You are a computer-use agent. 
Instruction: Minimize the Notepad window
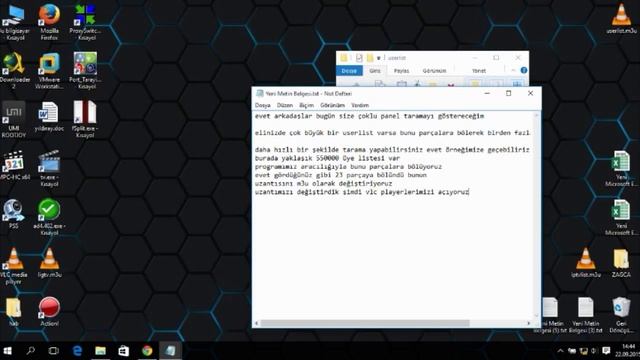coord(487,93)
